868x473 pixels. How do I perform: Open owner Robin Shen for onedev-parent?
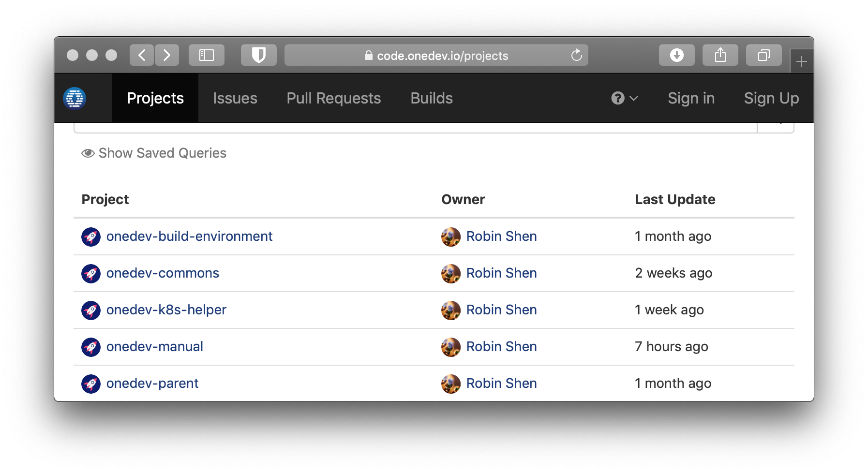click(x=502, y=383)
